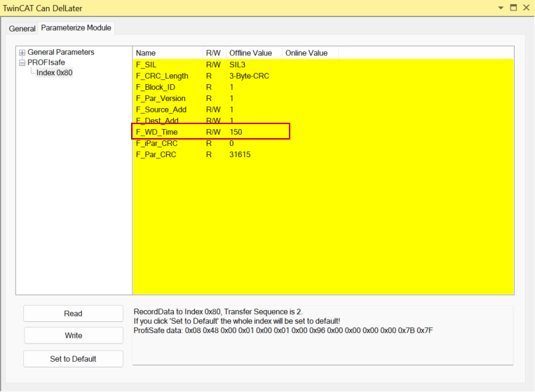Screen dimensions: 535x392
Task: Click the Online Value column header
Action: [x=310, y=53]
